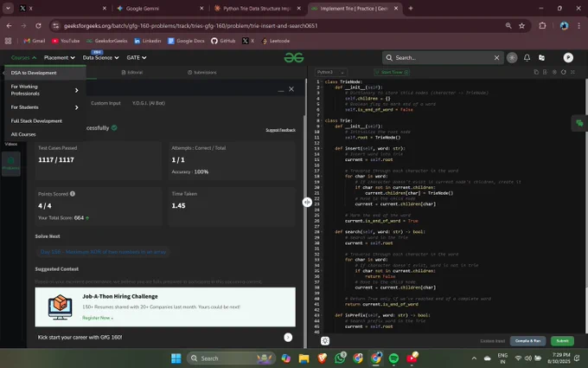Select Full Stack Development menu item

[36, 121]
